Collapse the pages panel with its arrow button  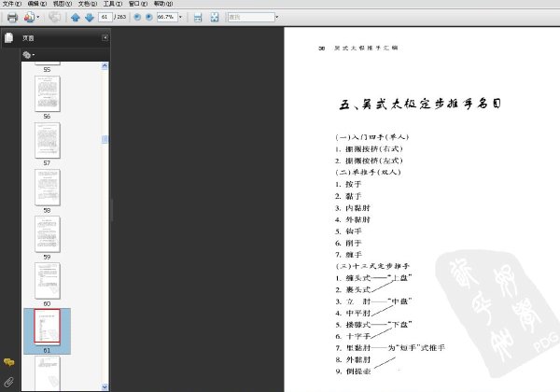[105, 37]
